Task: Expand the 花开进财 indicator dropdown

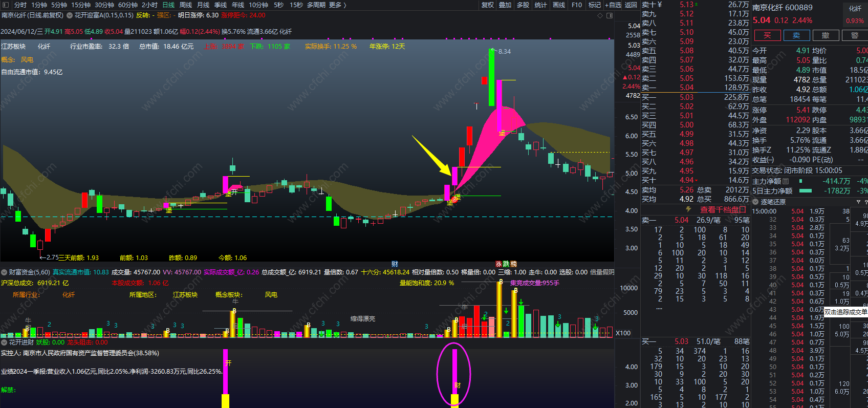Action: tap(5, 342)
